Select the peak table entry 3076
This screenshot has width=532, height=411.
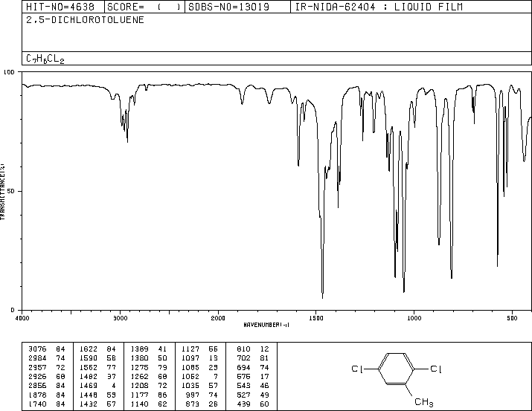coord(37,349)
